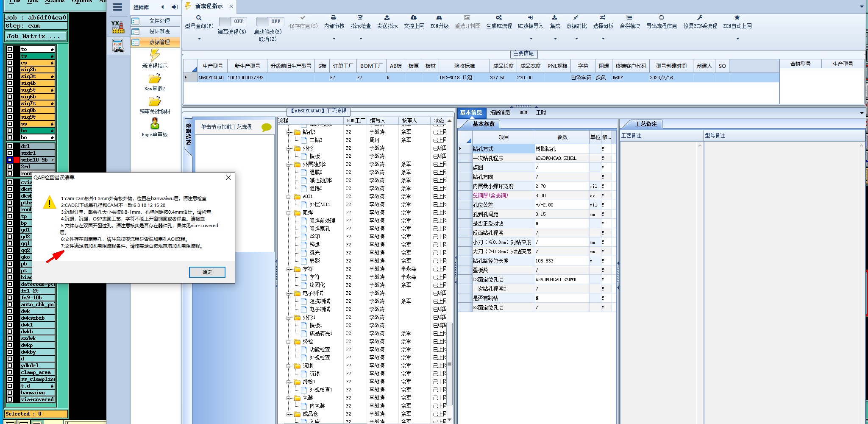
Task: Click red color swatch of szbz10-9b
Action: [17, 160]
